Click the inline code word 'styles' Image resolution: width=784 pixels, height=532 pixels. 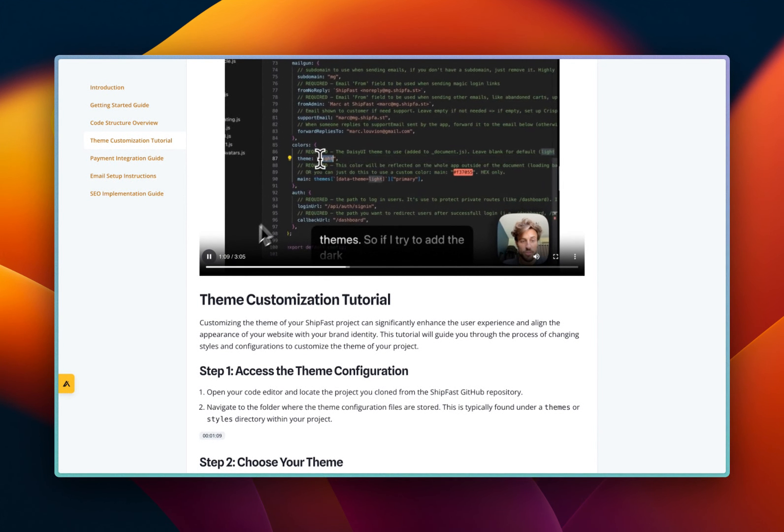[x=220, y=419]
